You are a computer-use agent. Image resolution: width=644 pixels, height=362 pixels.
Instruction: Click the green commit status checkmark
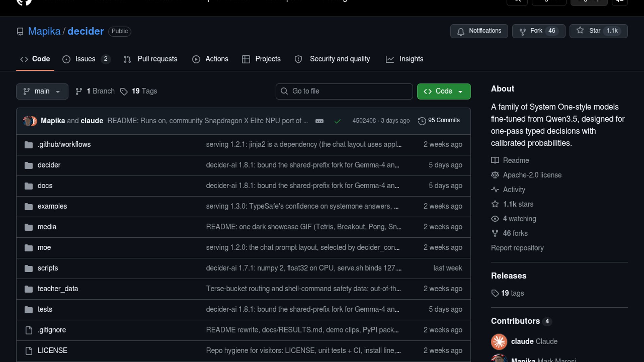[x=337, y=121]
